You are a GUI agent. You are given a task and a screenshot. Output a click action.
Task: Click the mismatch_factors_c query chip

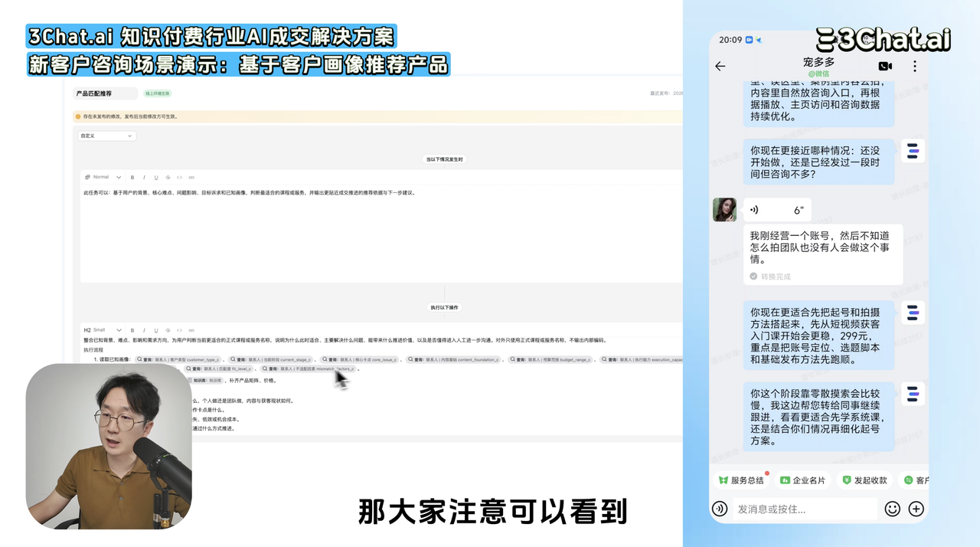click(x=308, y=369)
